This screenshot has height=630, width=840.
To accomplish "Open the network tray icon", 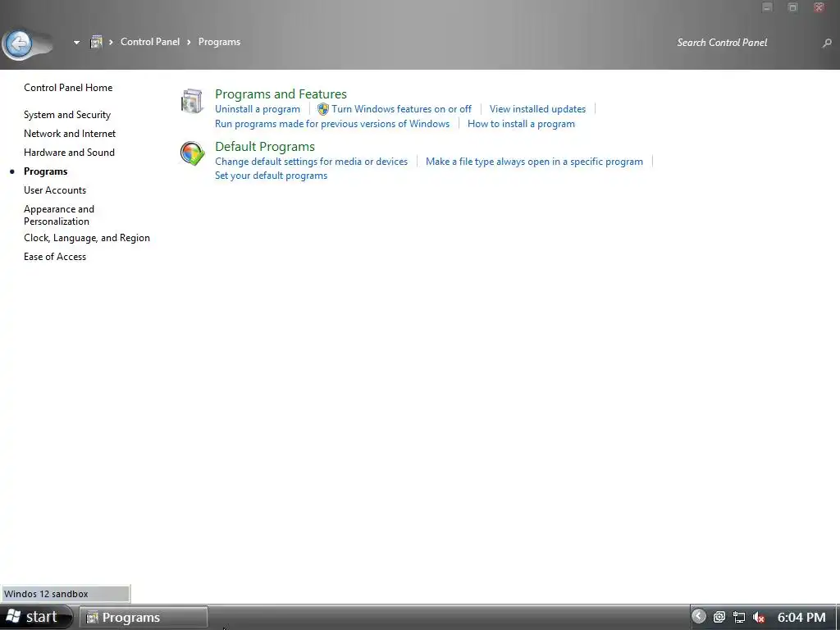I will (x=739, y=617).
